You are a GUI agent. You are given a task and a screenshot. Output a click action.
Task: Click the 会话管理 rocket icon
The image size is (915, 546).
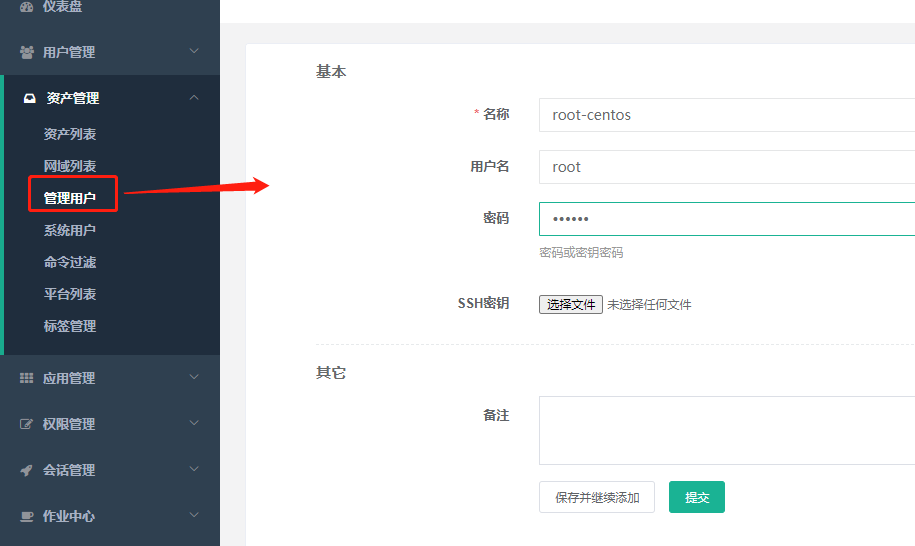tap(26, 470)
